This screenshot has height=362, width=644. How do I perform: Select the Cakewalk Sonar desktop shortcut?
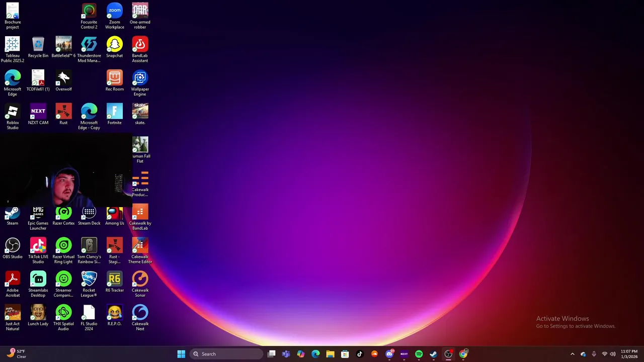(140, 284)
